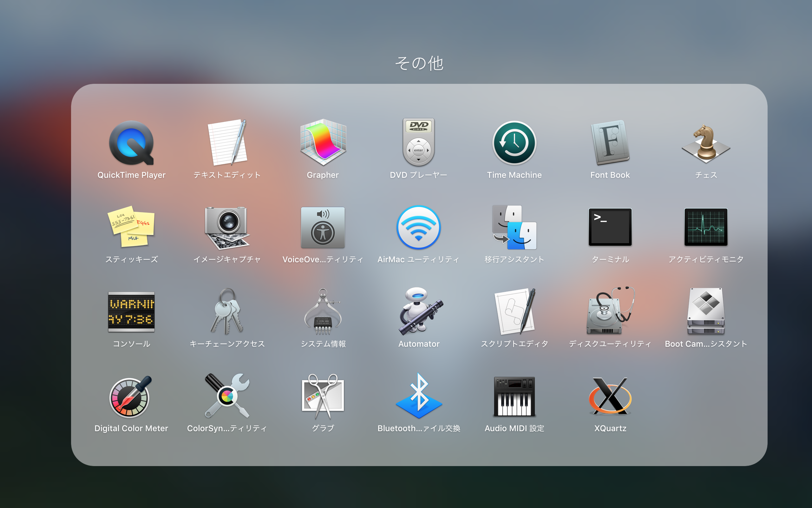Click the その他 folder title

click(x=419, y=63)
